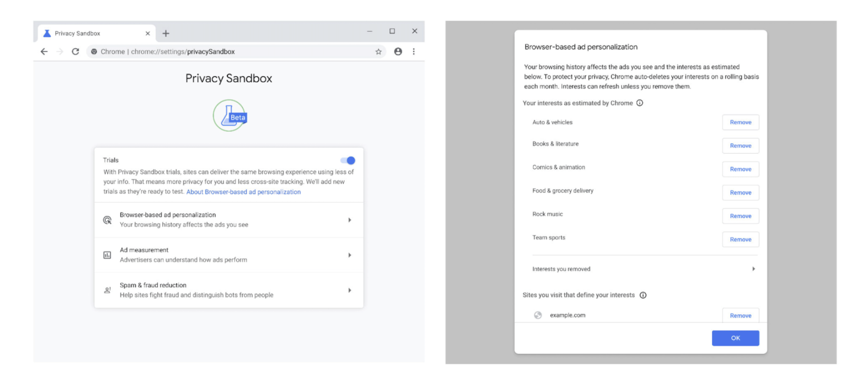Bookmark this page with the star icon

click(378, 52)
